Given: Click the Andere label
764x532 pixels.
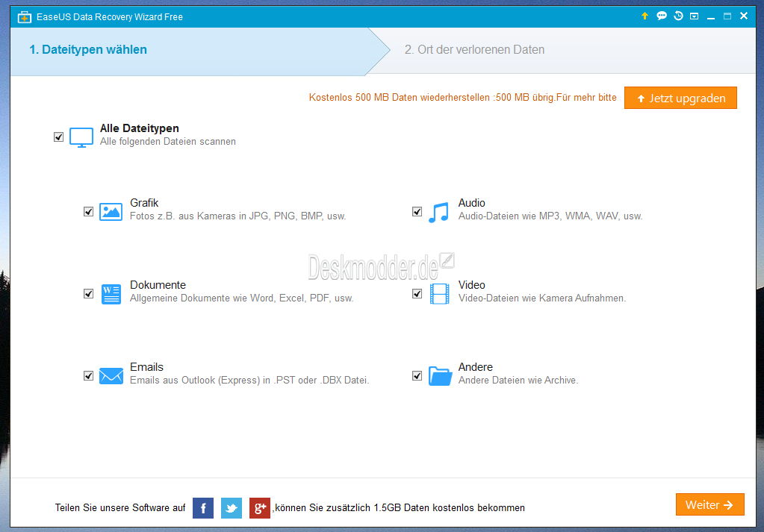Looking at the screenshot, I should tap(476, 367).
